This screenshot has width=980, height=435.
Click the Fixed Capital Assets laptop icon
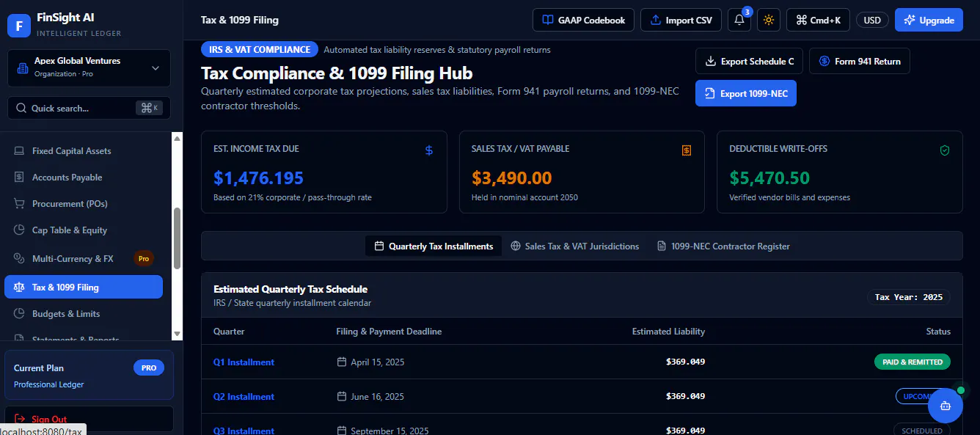19,151
